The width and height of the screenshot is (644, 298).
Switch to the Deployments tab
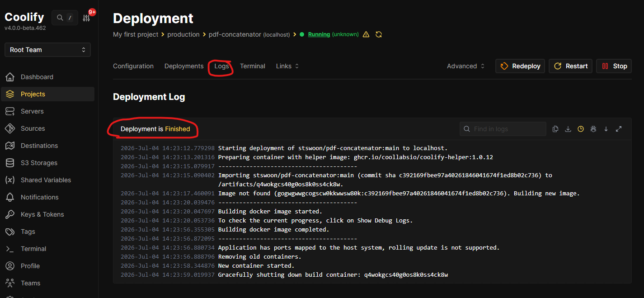pos(184,66)
